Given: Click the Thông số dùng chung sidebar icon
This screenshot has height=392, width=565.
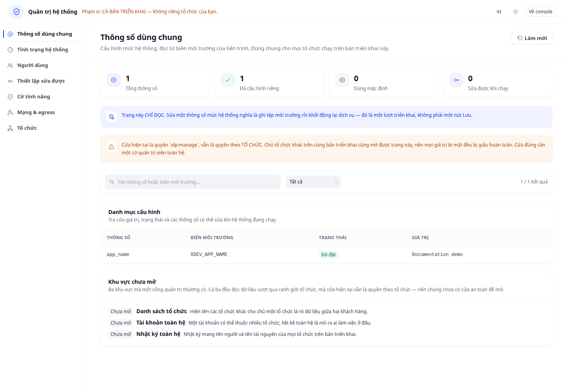Looking at the screenshot, I should pyautogui.click(x=10, y=34).
